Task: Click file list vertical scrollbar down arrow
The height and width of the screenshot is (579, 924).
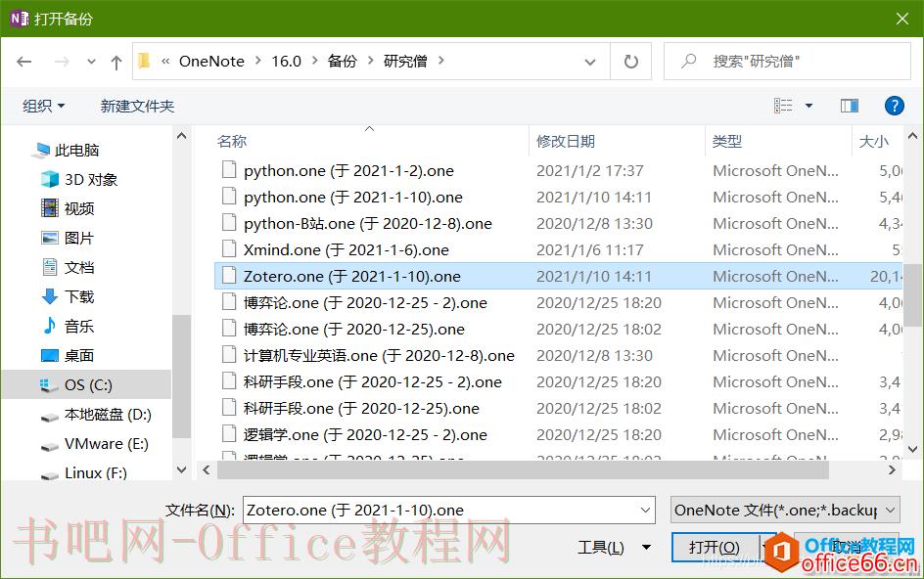Action: [913, 450]
